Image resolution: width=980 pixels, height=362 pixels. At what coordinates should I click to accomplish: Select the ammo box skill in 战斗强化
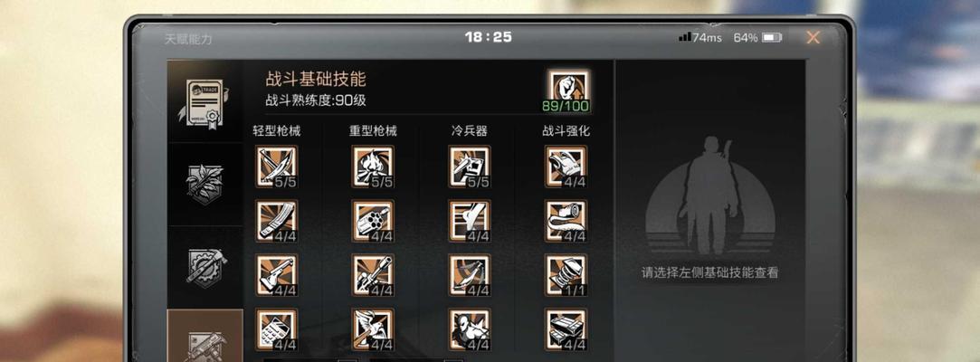coord(566,329)
